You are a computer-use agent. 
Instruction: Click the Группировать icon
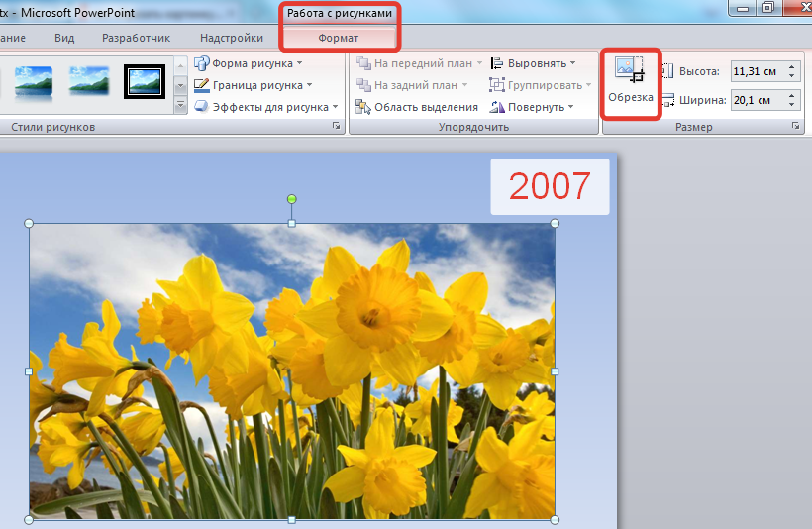click(497, 84)
